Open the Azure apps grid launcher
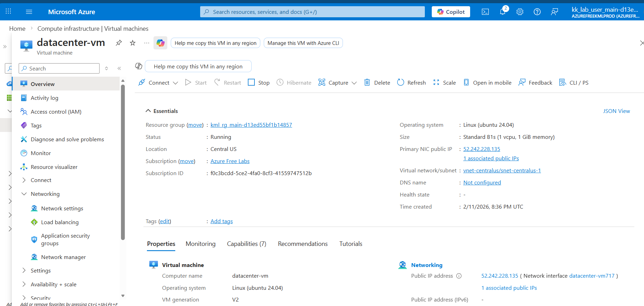 [x=8, y=11]
